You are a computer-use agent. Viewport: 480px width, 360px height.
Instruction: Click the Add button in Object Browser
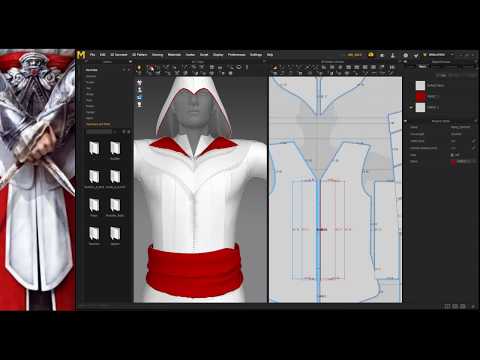442,76
